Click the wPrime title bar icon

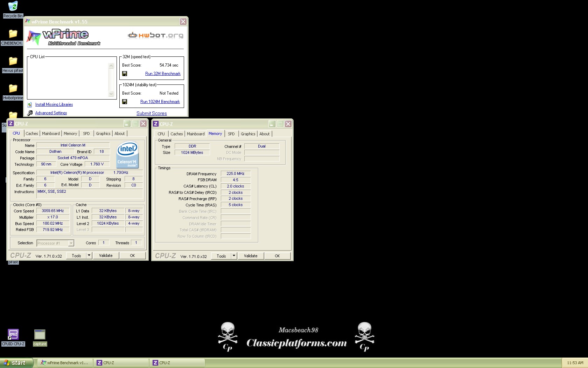[x=28, y=21]
